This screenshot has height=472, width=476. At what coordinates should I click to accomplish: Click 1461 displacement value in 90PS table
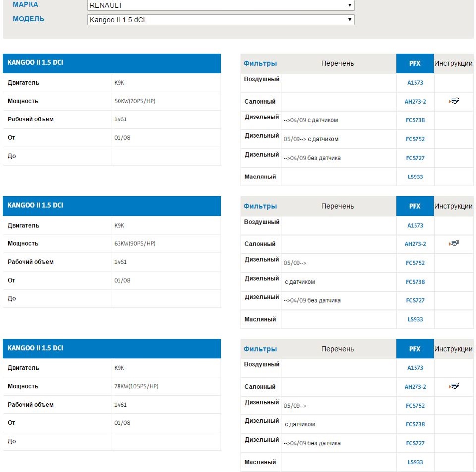[x=120, y=262]
